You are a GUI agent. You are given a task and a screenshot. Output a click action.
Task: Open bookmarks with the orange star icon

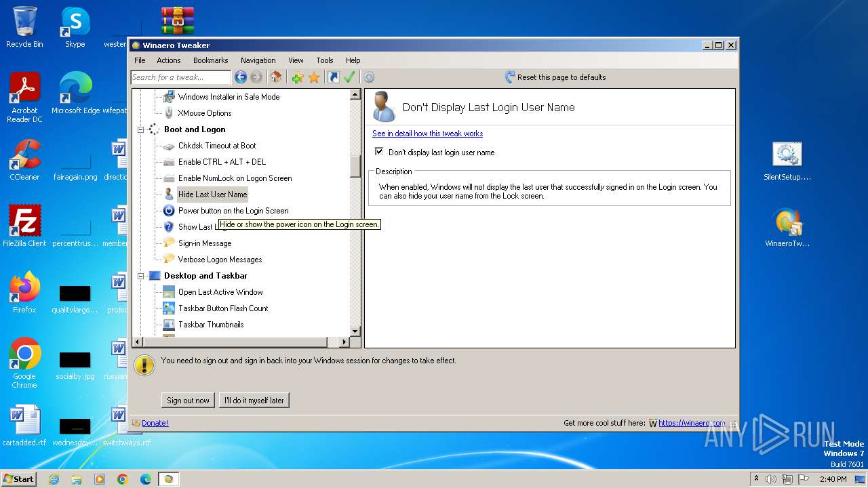click(314, 77)
